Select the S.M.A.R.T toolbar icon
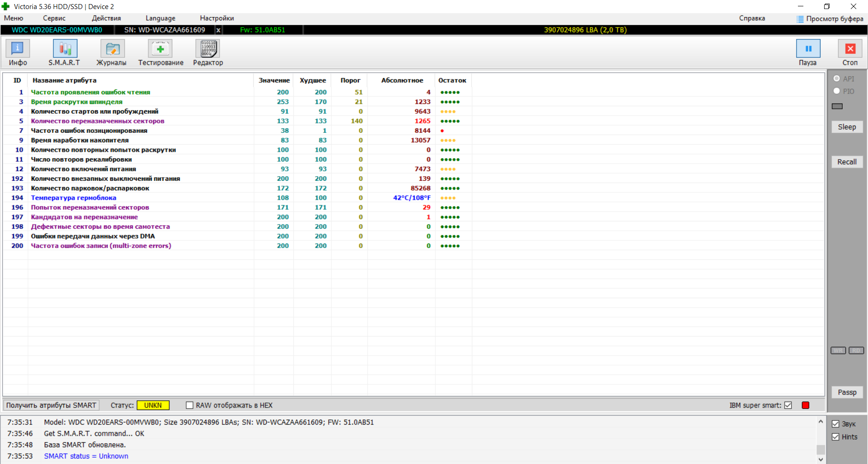 [65, 49]
